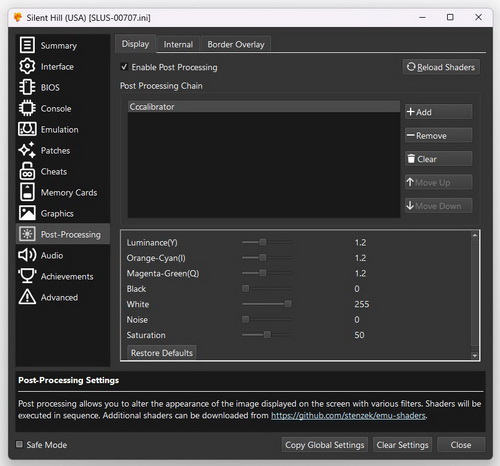
Task: Click Add to add a shader
Action: (x=438, y=112)
